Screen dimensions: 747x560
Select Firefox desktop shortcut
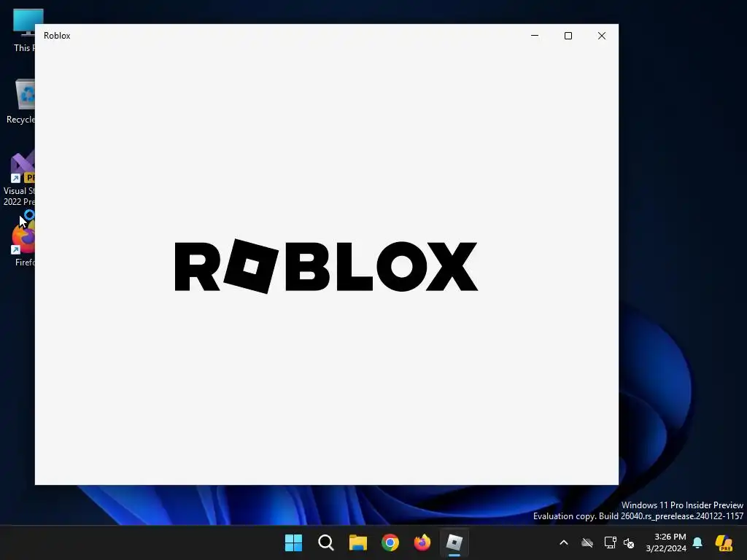(23, 243)
